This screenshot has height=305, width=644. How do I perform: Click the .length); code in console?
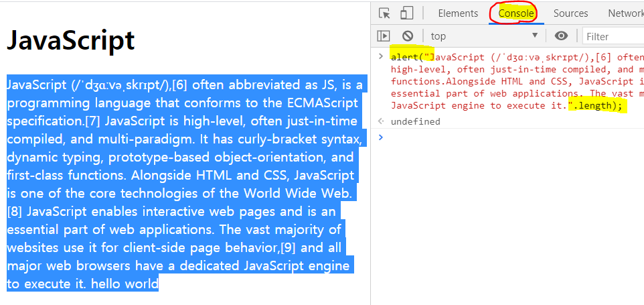point(598,106)
